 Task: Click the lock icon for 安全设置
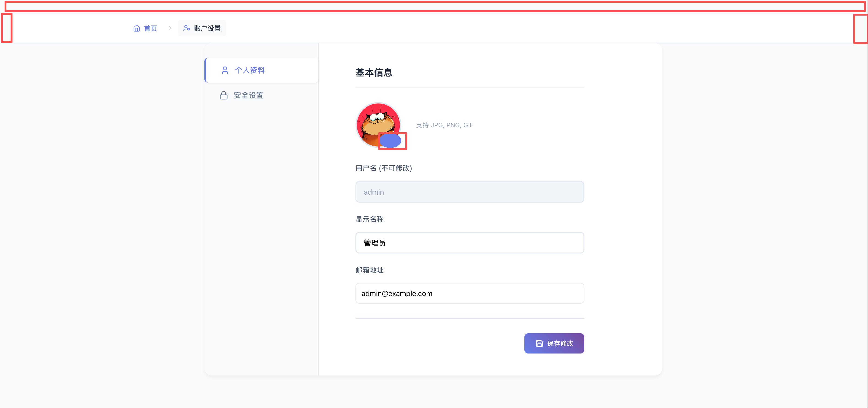[223, 95]
